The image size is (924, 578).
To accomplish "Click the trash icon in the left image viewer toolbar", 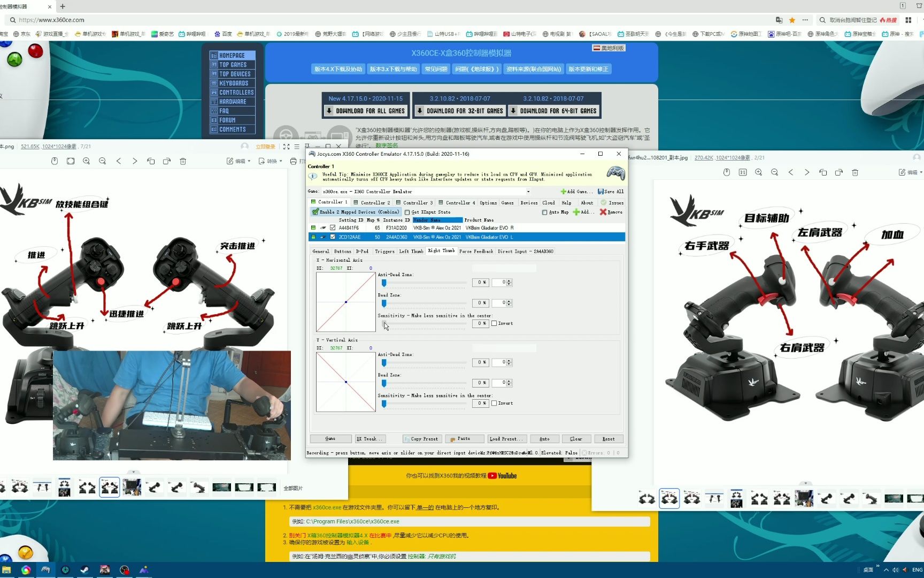I will pos(183,161).
